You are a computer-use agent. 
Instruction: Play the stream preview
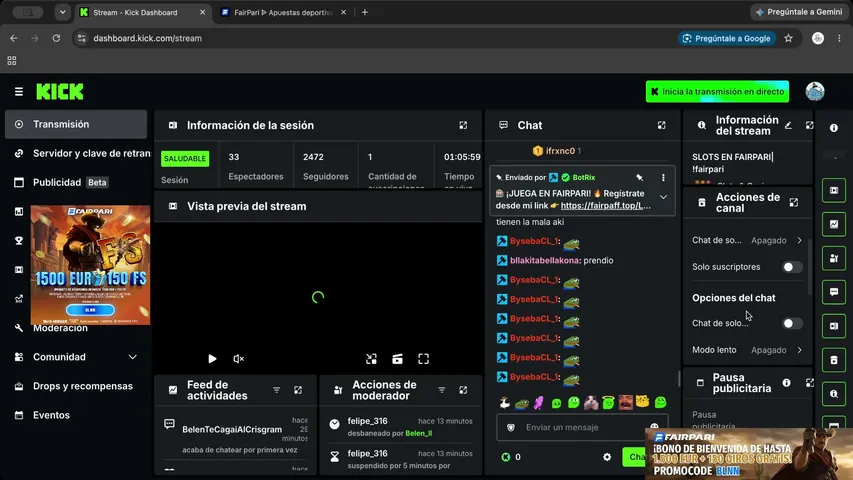[x=212, y=359]
